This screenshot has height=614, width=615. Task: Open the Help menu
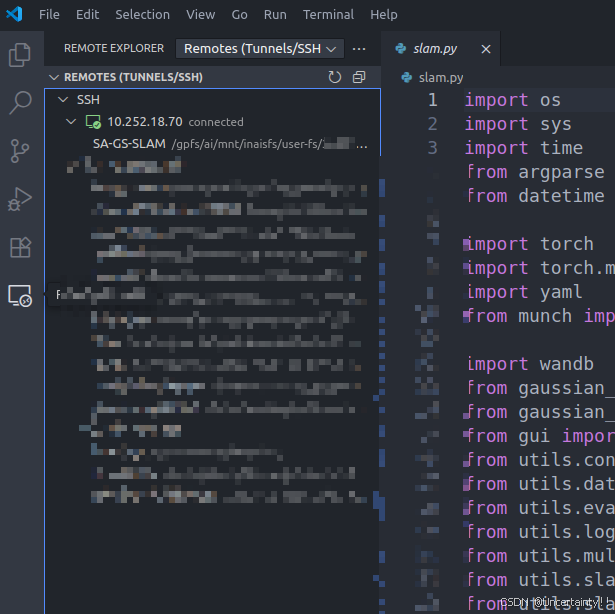384,15
